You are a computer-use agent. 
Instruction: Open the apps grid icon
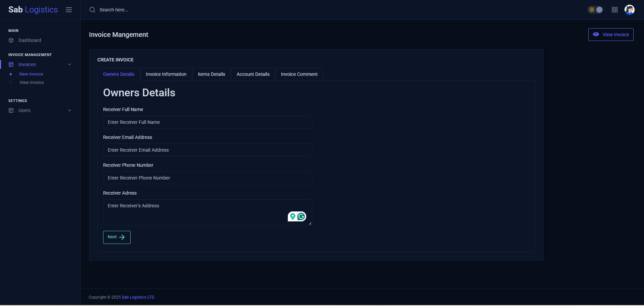pyautogui.click(x=615, y=10)
